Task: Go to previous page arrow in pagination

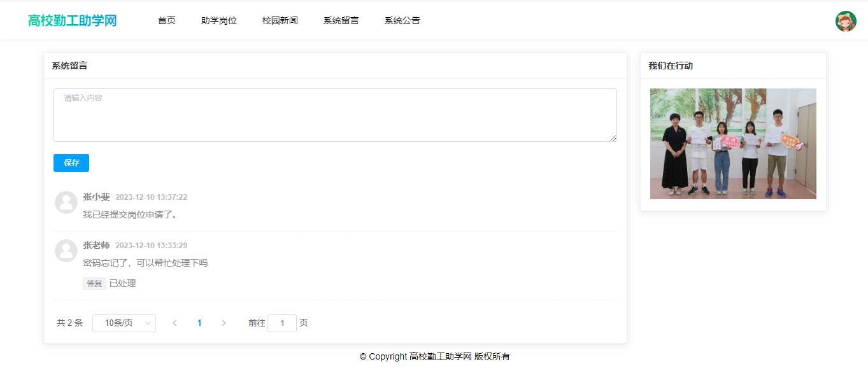Action: point(174,323)
